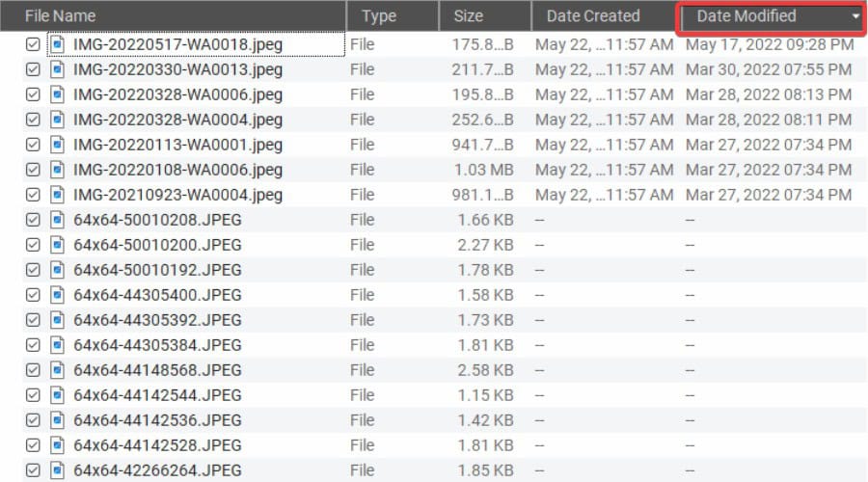Uncheck IMG-20220517-WA0018.jpeg checkbox

[x=33, y=44]
